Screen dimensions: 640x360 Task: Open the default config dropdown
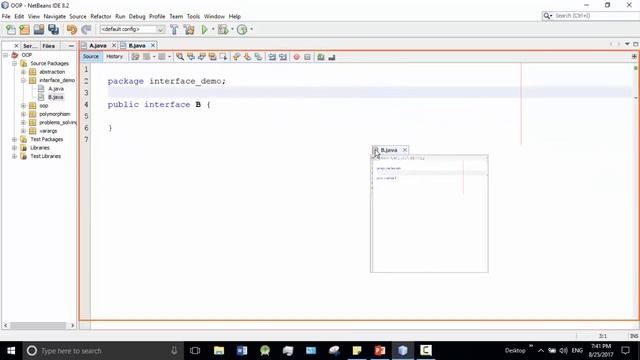pos(160,29)
